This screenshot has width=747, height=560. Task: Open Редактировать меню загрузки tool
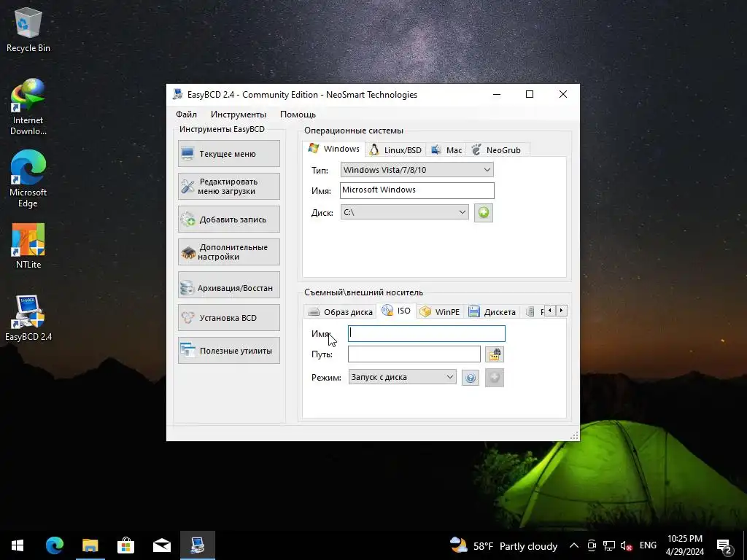tap(228, 186)
